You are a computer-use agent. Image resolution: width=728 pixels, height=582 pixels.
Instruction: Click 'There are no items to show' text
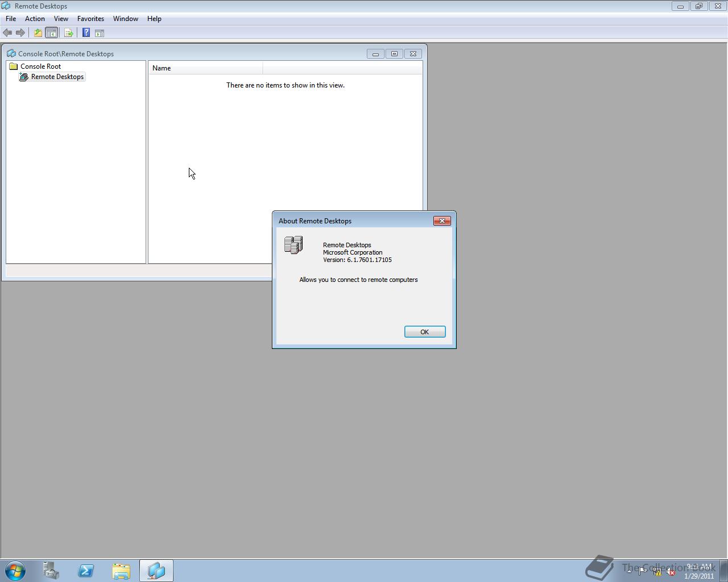(286, 85)
